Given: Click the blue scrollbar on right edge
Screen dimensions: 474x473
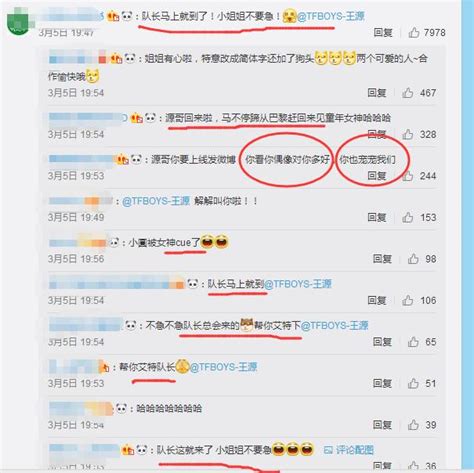Looking at the screenshot, I should coord(467,235).
